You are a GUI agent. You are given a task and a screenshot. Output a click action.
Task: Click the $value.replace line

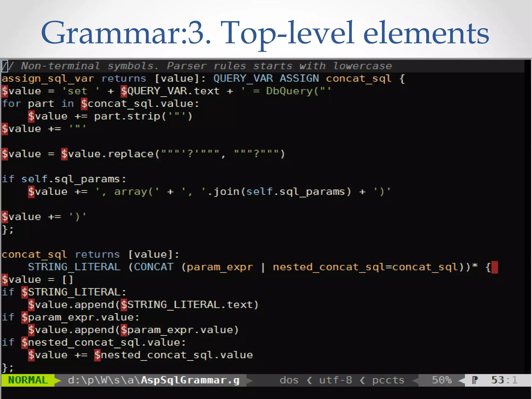(143, 154)
